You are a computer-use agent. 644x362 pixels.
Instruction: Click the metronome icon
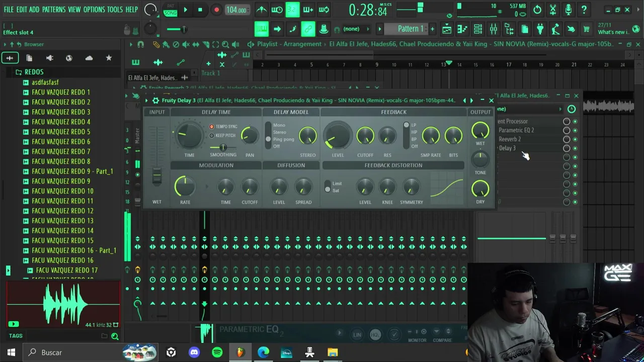tap(261, 10)
